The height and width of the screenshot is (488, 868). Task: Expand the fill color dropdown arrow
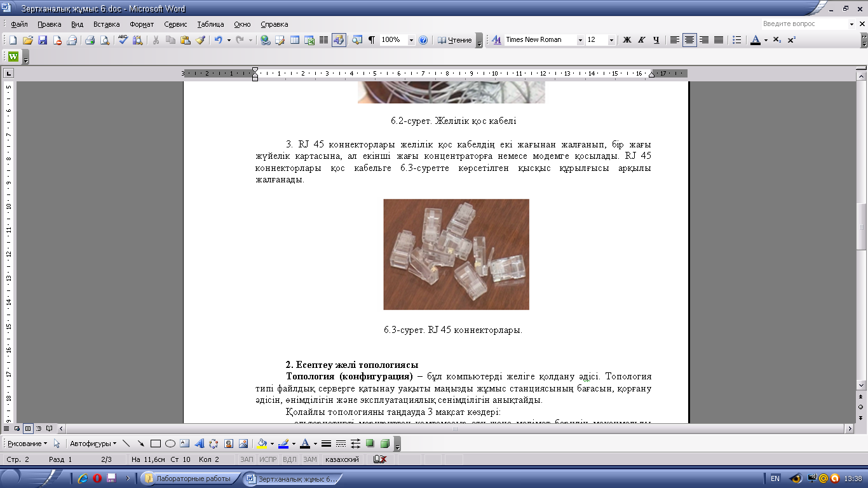(272, 444)
